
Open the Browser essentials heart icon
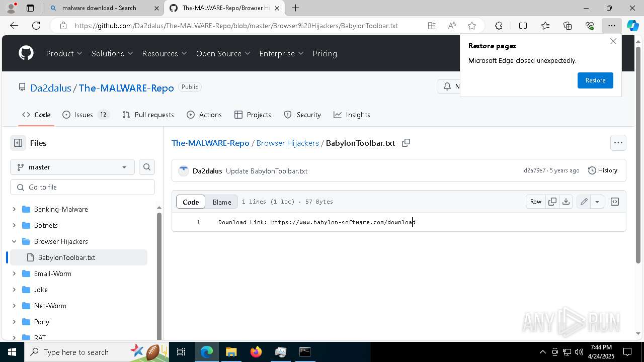(x=590, y=26)
